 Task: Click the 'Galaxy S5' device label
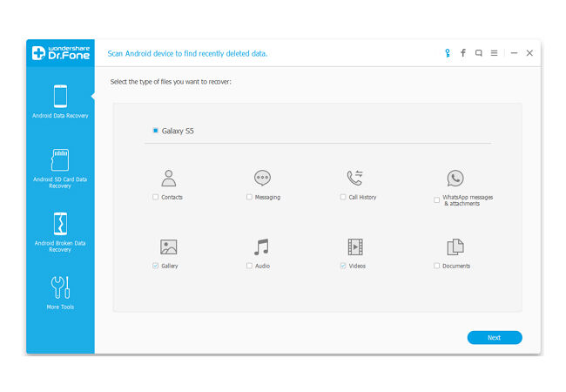click(178, 131)
